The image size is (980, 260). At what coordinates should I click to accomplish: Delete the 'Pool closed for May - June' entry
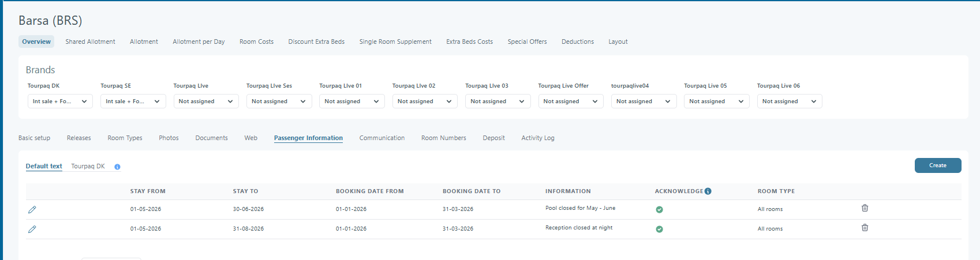[x=865, y=208]
